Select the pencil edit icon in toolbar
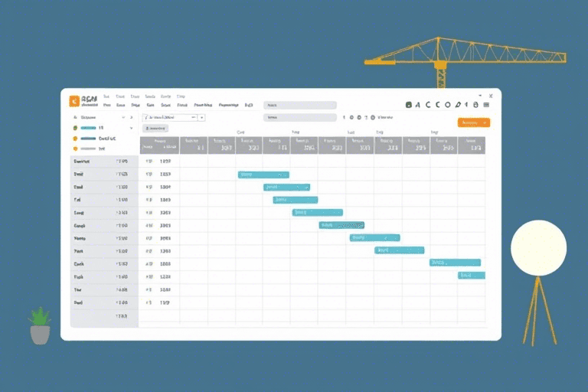This screenshot has width=588, height=392. (x=457, y=104)
